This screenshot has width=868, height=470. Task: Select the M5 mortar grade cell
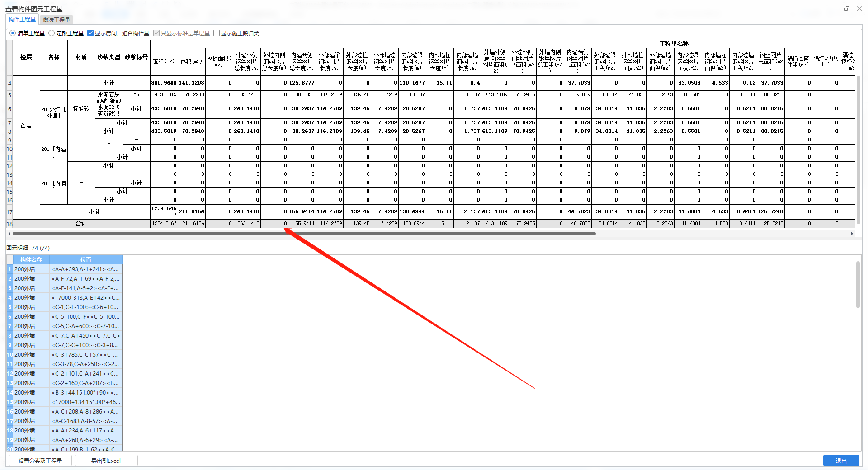point(136,95)
